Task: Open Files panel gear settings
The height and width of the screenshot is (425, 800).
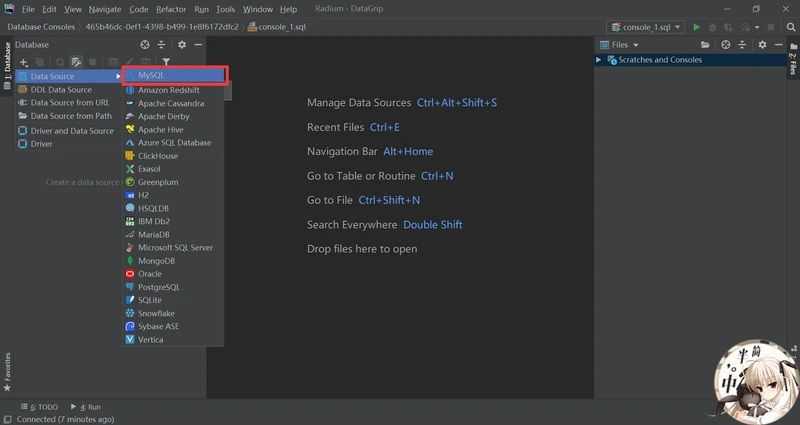Action: (762, 45)
